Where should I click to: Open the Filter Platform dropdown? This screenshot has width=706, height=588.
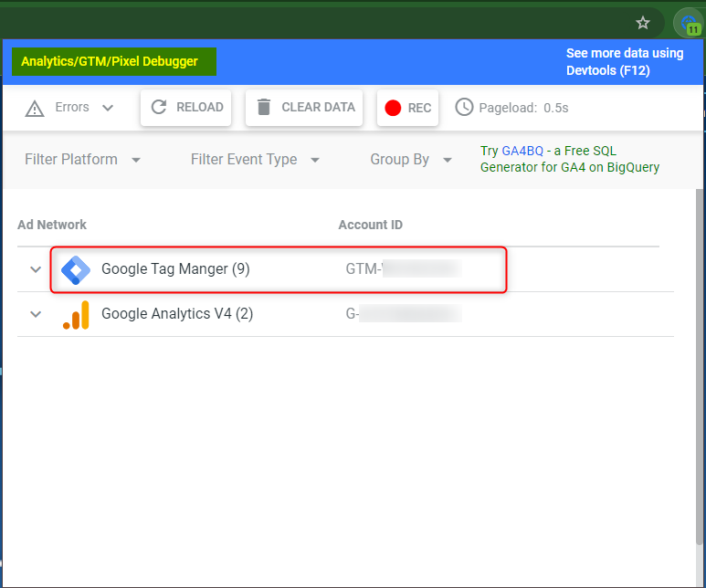[x=83, y=160]
